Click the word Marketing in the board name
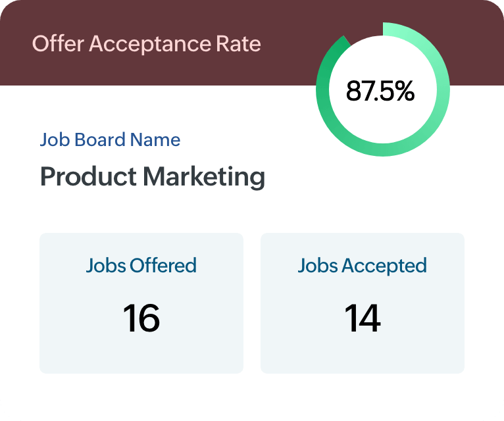Viewport: 504px width, 421px height. [x=204, y=177]
